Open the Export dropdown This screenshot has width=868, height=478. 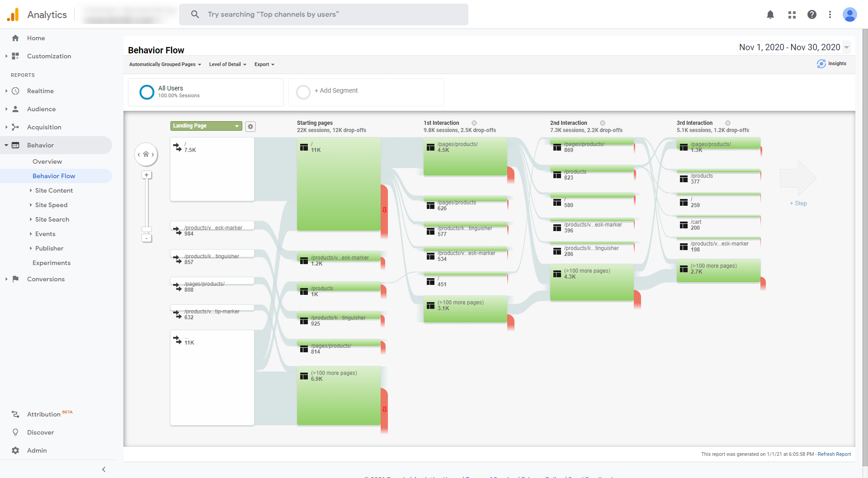click(264, 64)
